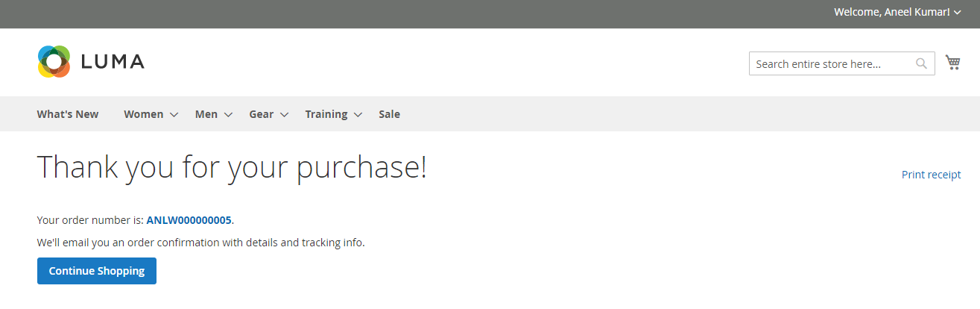Screen dimensions: 980x309
Task: Open the What's New menu item
Action: [68, 114]
